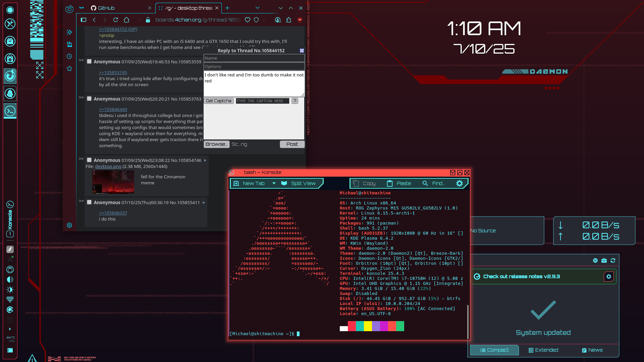This screenshot has height=362, width=644.
Task: Select checkbox for post No.105855411
Action: pyautogui.click(x=89, y=202)
